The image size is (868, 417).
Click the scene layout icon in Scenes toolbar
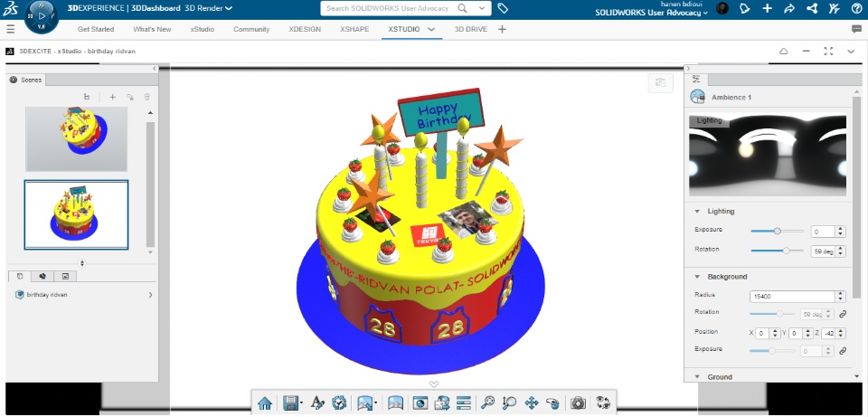coord(87,97)
